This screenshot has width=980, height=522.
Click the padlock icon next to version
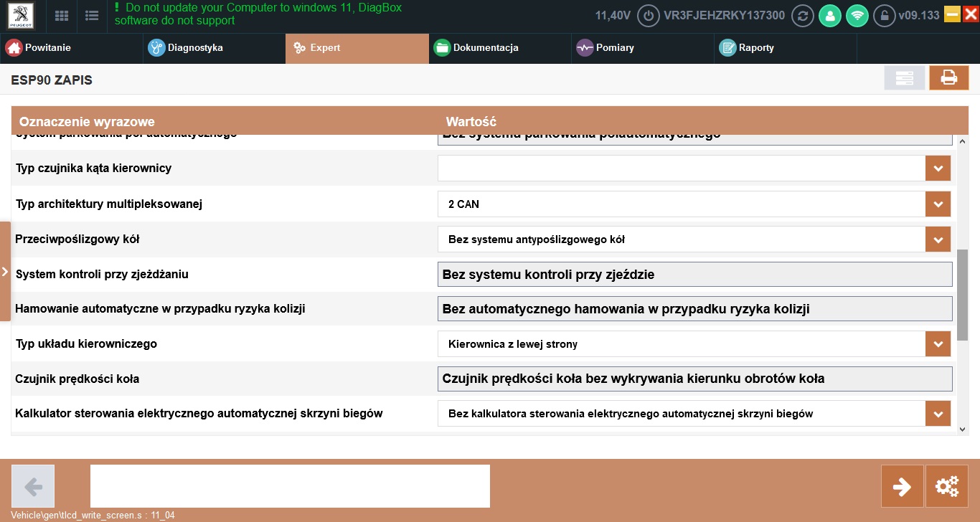click(x=885, y=16)
